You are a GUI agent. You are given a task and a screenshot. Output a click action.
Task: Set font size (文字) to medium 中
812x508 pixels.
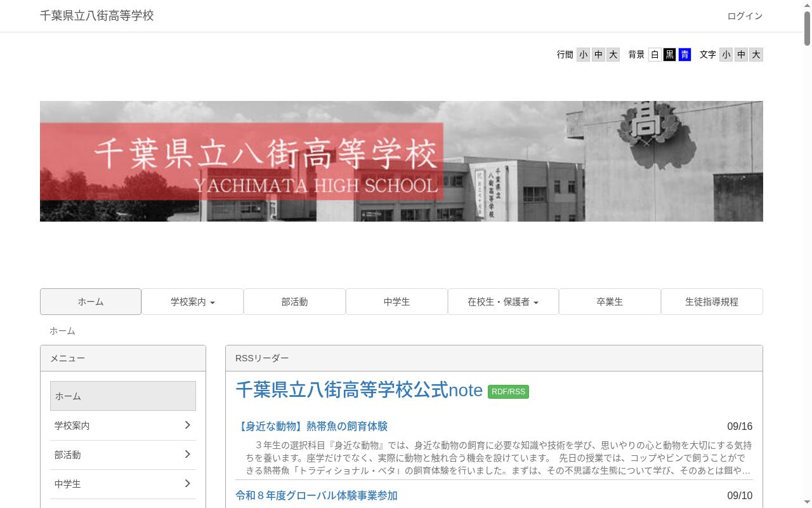[x=741, y=55]
